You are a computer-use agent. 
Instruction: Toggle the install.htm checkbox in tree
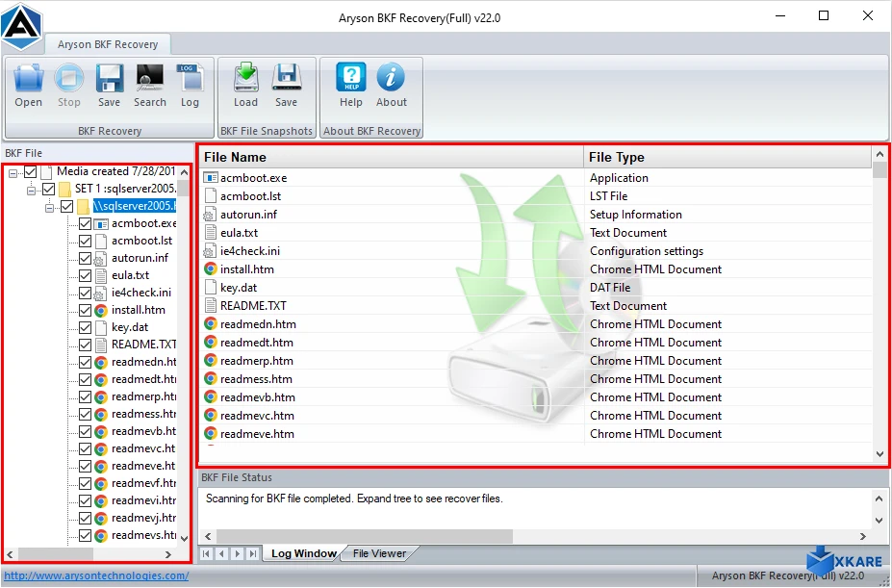(x=86, y=310)
